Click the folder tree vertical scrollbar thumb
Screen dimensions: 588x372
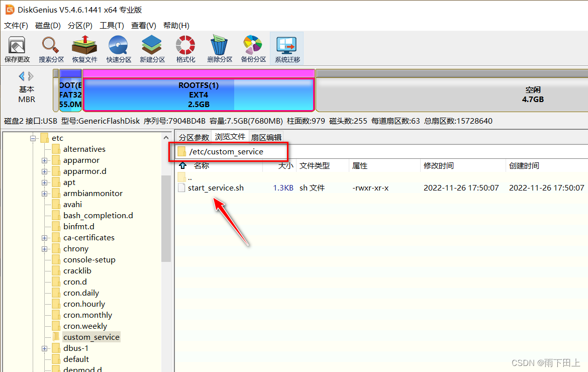click(x=166, y=218)
